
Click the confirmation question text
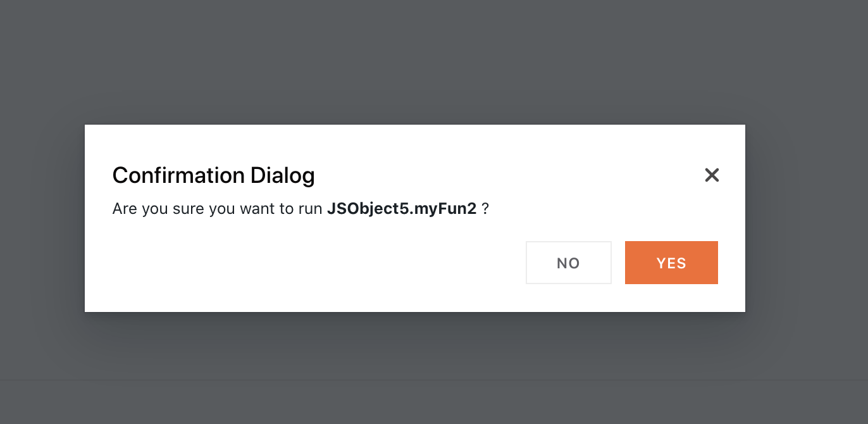(301, 208)
